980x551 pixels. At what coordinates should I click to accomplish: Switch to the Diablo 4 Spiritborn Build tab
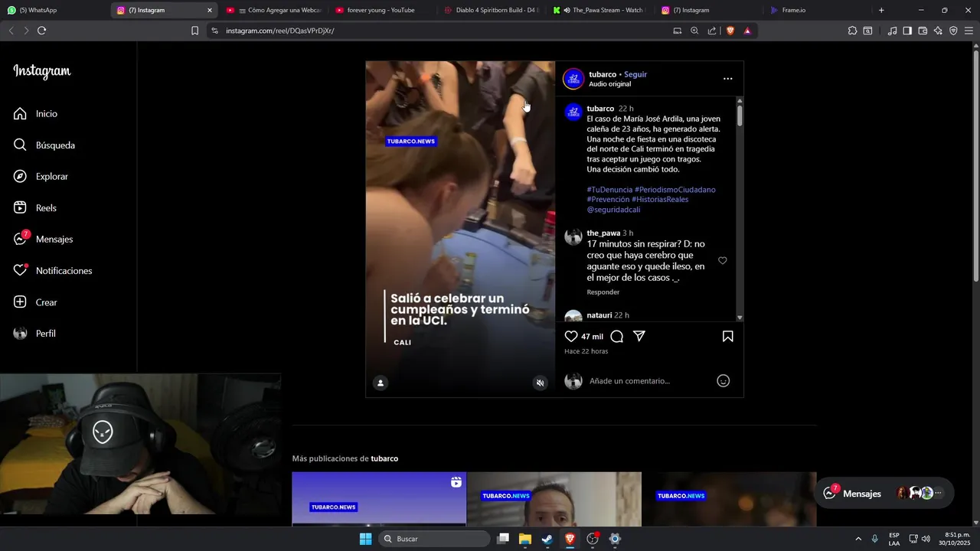point(494,10)
